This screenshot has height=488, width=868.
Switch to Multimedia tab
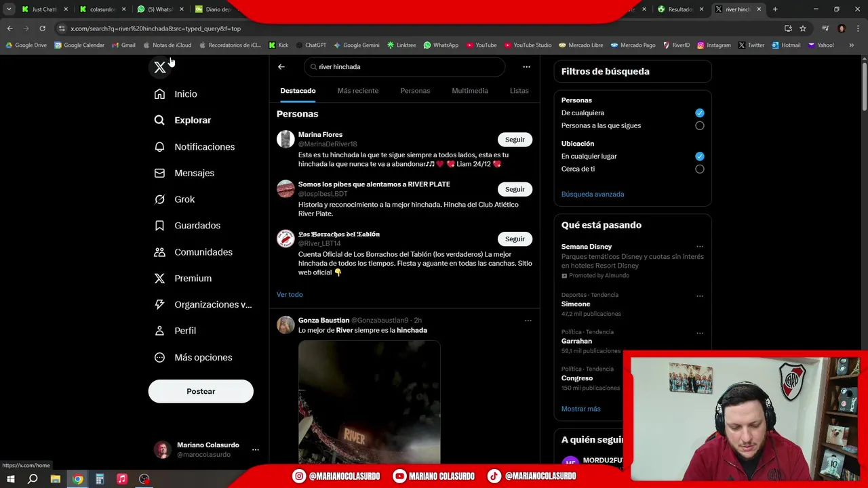470,91
